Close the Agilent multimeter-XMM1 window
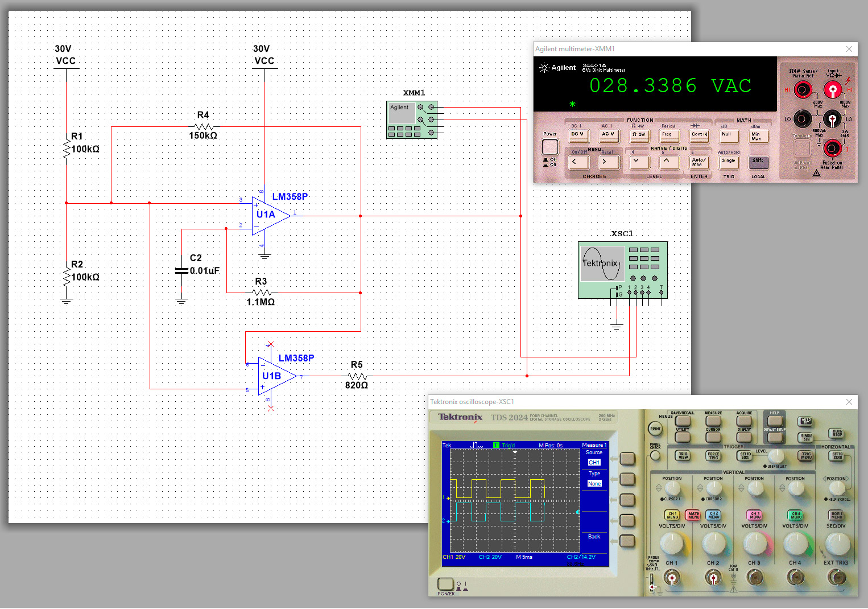The height and width of the screenshot is (609, 868). 849,49
